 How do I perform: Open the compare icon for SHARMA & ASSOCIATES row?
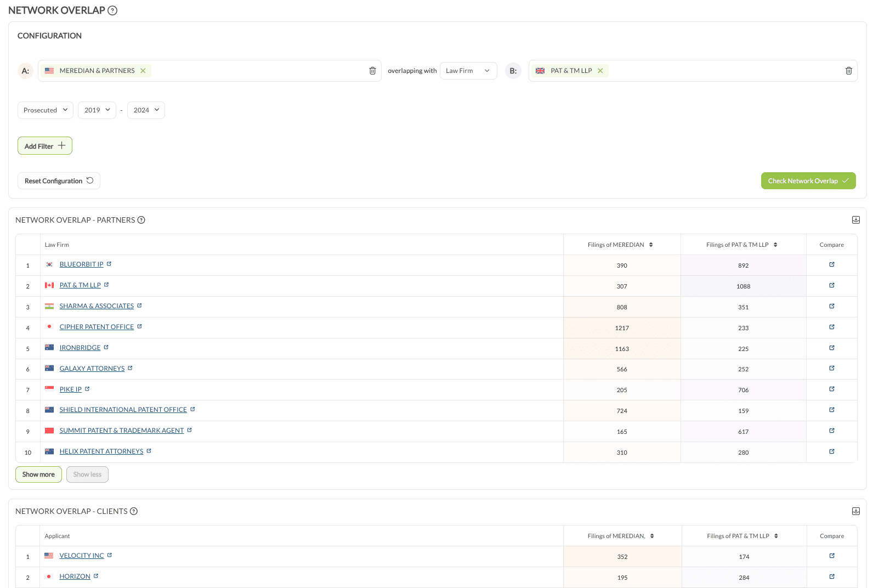click(x=832, y=306)
